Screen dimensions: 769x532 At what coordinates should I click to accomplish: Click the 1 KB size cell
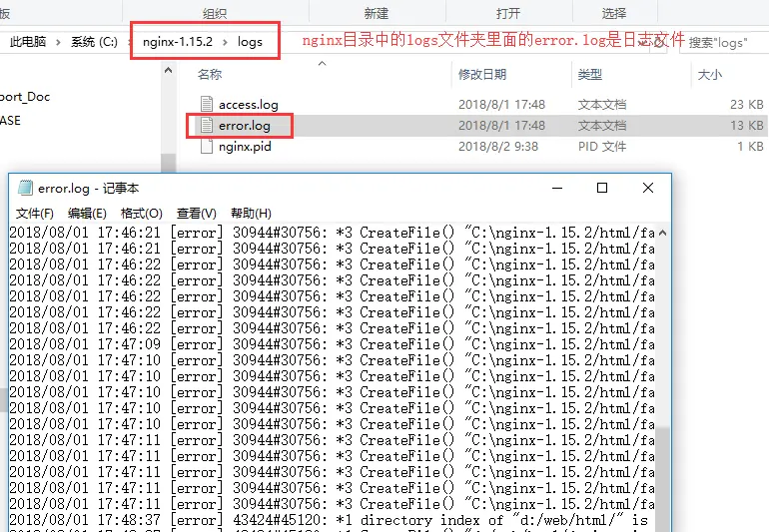point(750,147)
